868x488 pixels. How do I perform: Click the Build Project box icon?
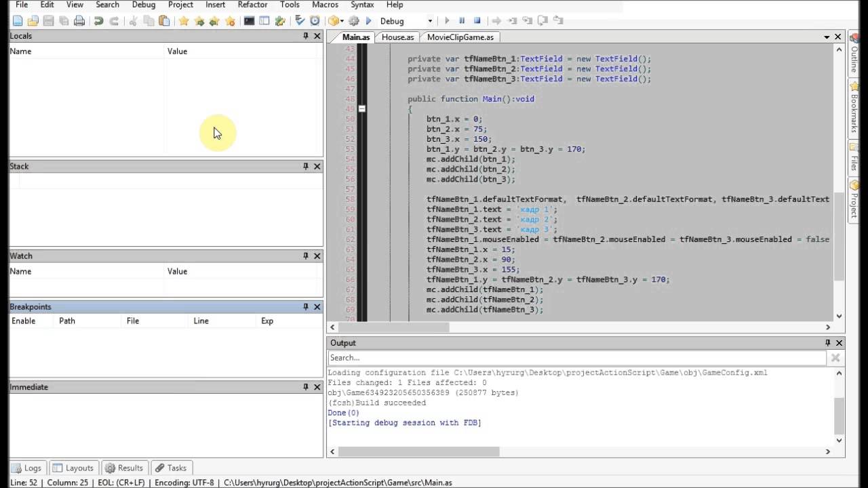point(334,21)
